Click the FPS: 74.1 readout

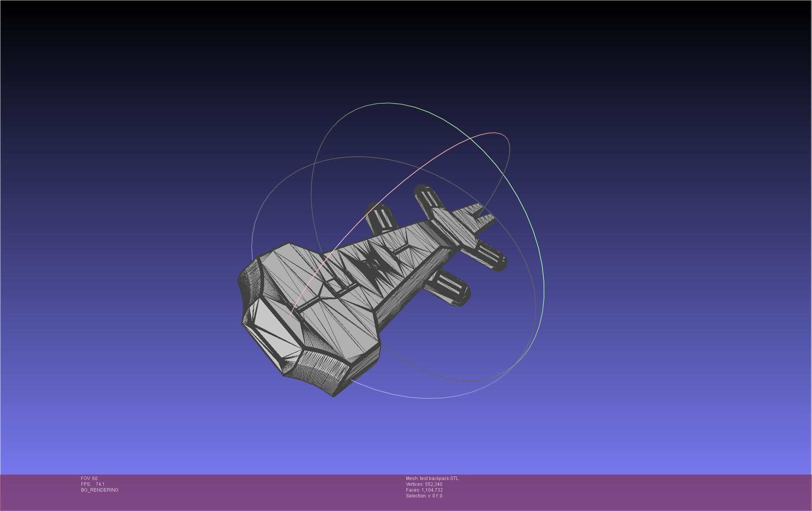coord(93,484)
